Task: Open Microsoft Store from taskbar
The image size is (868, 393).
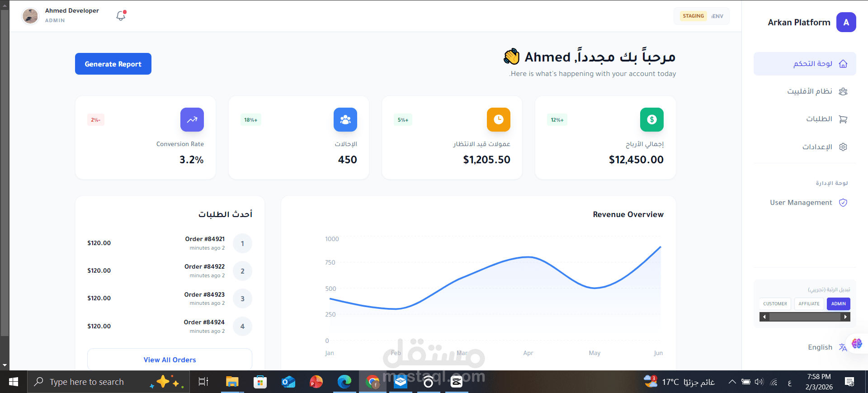Action: [x=260, y=382]
